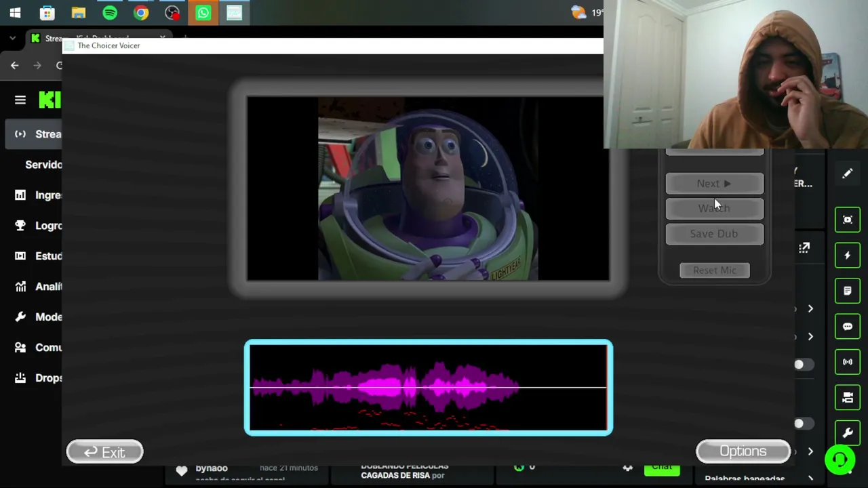868x488 pixels.
Task: Open WhatsApp from the taskbar
Action: pos(203,12)
